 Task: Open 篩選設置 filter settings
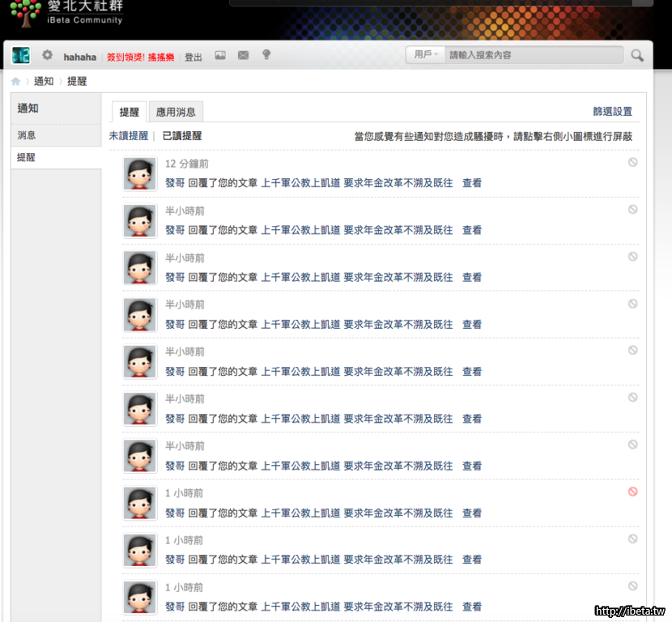(x=612, y=112)
